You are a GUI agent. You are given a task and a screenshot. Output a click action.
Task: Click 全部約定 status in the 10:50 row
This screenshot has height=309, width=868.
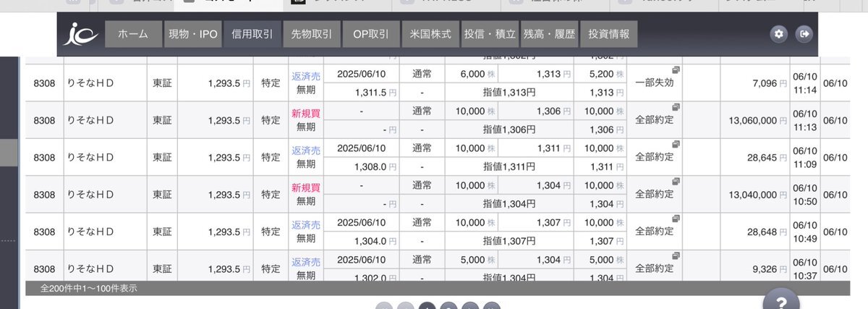[655, 194]
